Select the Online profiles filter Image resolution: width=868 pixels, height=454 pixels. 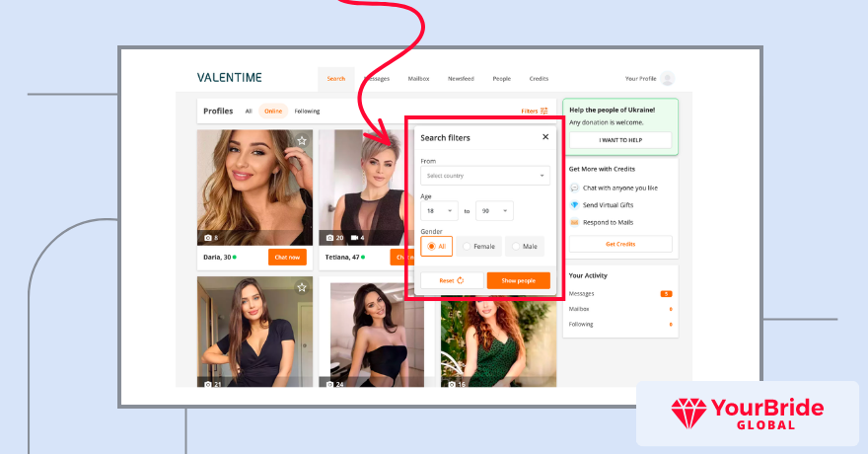click(x=273, y=112)
